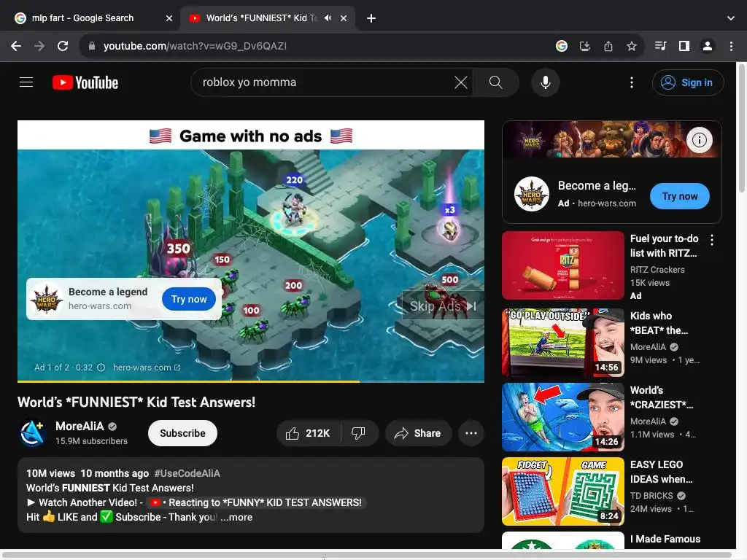Screen dimensions: 747x560
Task: Click TD BRICKS channel name
Action: point(651,496)
